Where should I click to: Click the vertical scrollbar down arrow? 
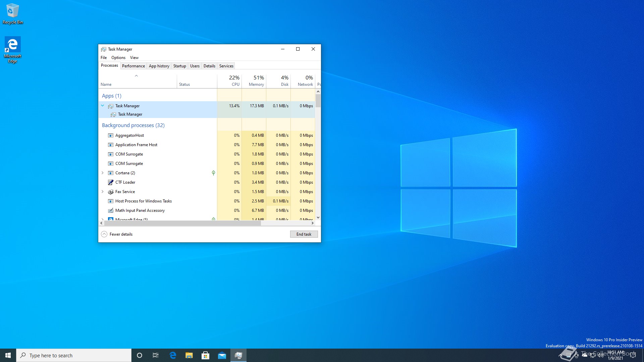(318, 218)
